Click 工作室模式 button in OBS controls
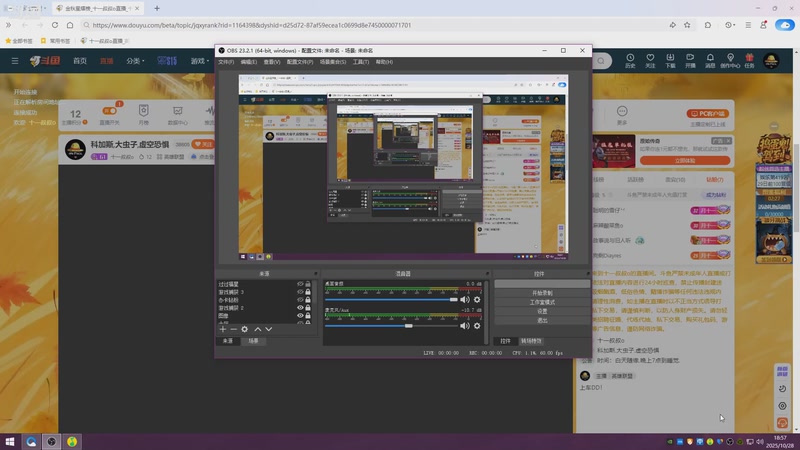Screen dimensions: 800x450 [542, 302]
